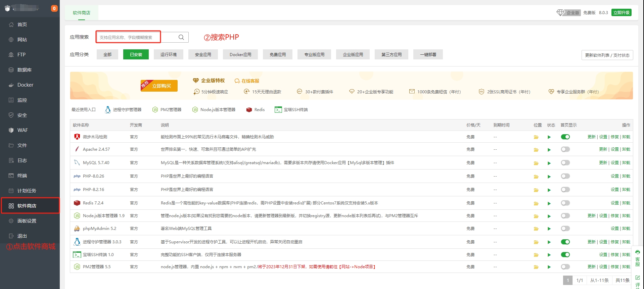The width and height of the screenshot is (644, 289).
Task: Open folder location for phpMyAdmin 5.2
Action: tap(536, 229)
